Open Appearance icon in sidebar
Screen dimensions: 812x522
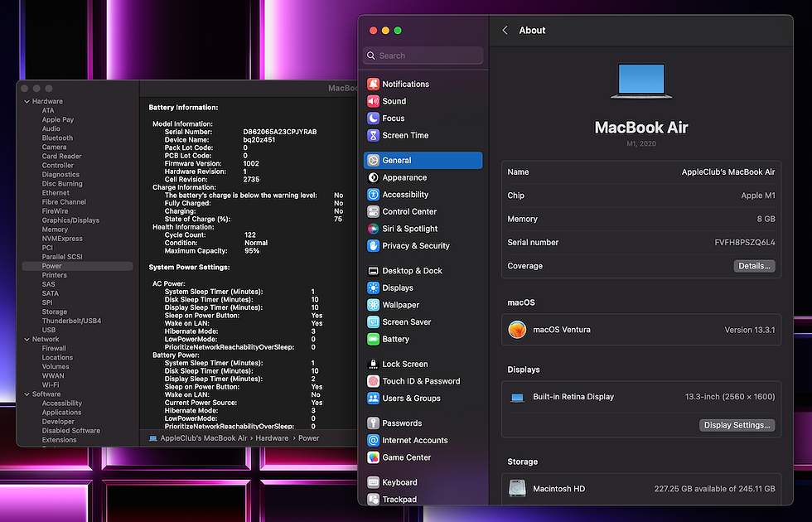[373, 177]
